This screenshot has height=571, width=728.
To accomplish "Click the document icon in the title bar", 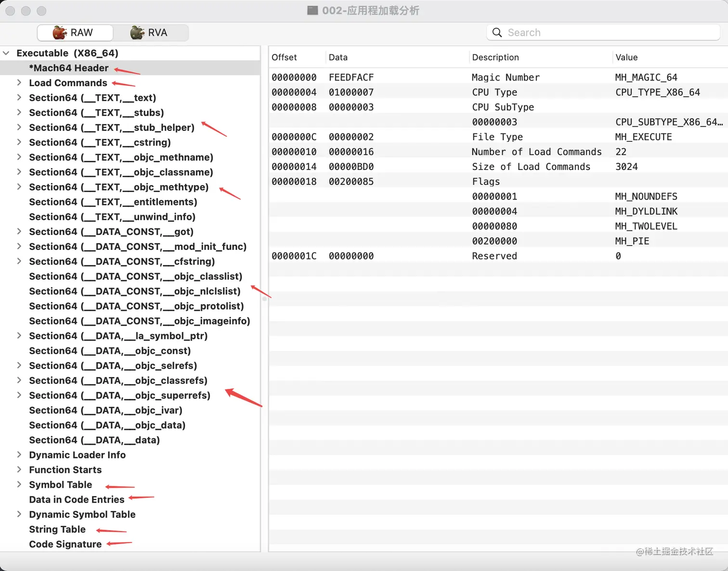I will [x=312, y=11].
